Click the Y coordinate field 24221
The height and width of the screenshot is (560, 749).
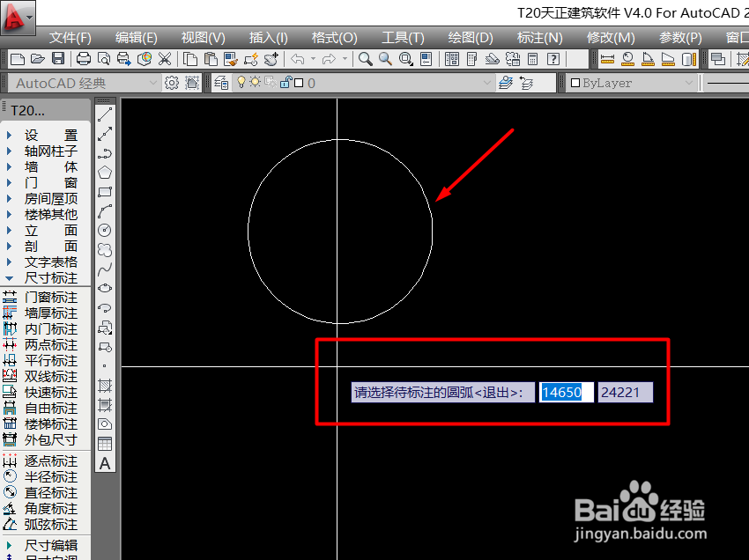tap(626, 393)
